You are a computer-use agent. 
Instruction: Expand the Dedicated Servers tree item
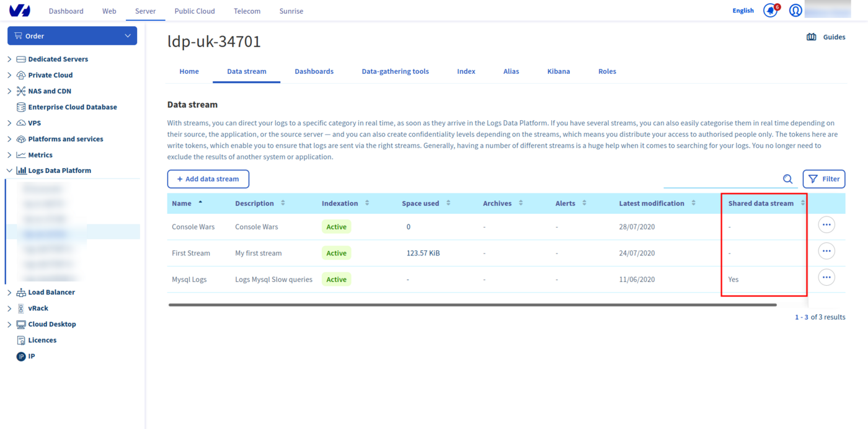tap(9, 60)
